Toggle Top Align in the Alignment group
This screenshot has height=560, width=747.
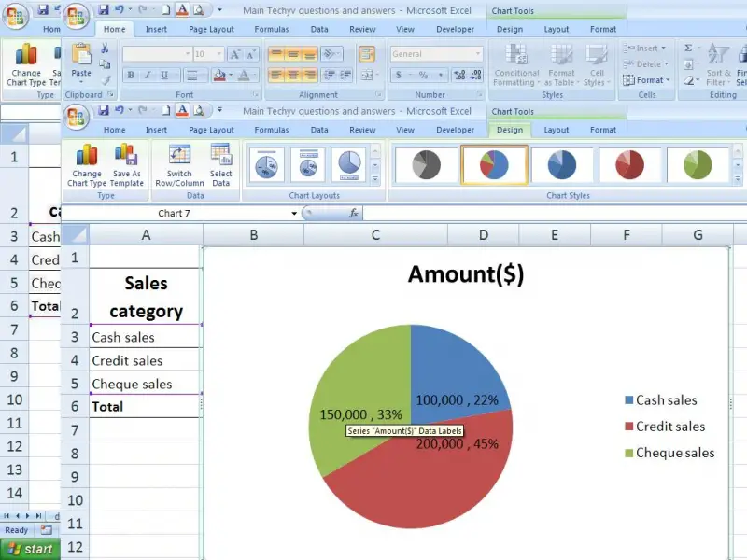point(276,54)
